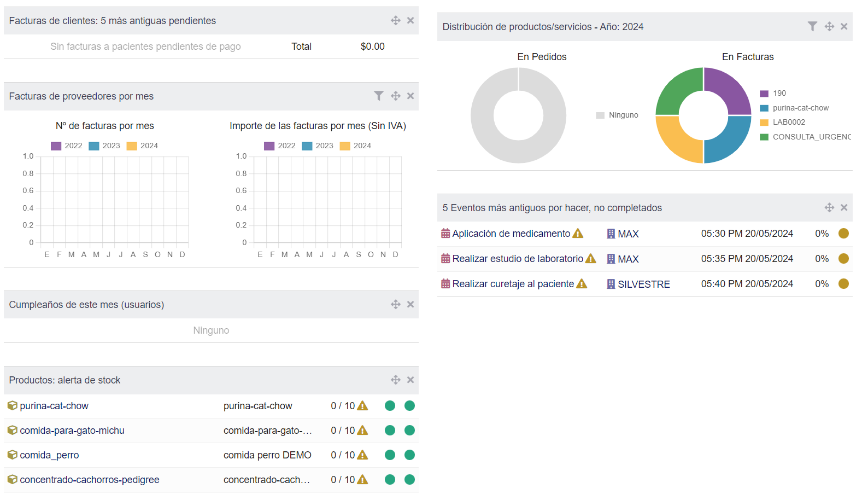
Task: Click cube icon of concentrado-cachorros-pedigree
Action: click(12, 479)
